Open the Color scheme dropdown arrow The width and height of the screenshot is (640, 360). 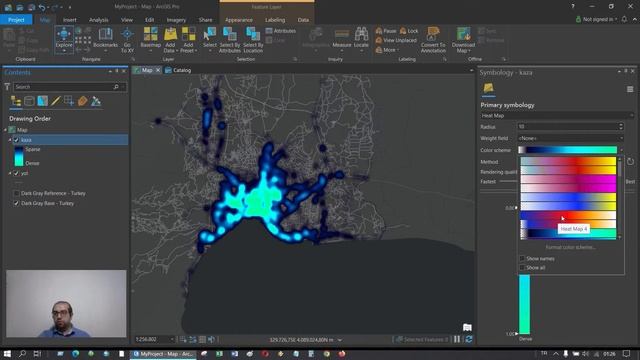pyautogui.click(x=621, y=150)
